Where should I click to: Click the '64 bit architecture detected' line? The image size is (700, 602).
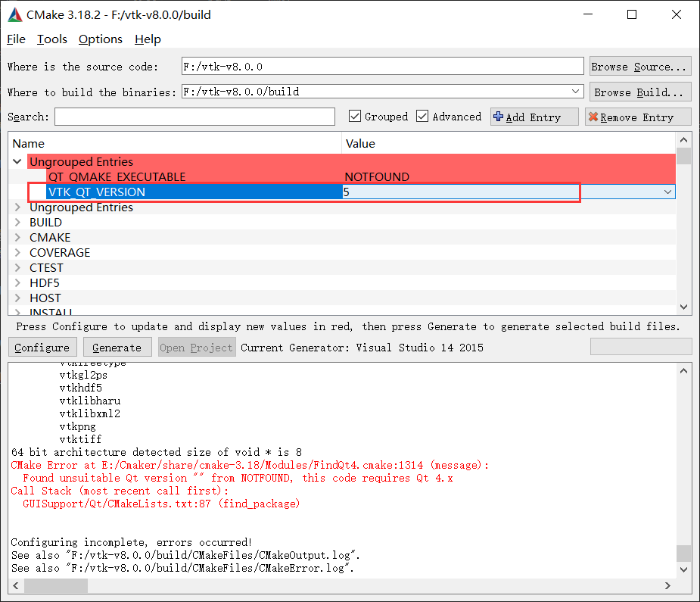click(x=156, y=452)
